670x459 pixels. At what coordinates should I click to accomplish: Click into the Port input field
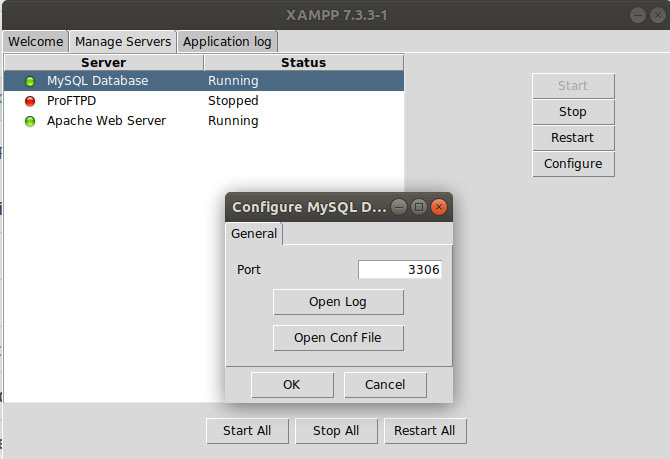(x=400, y=270)
